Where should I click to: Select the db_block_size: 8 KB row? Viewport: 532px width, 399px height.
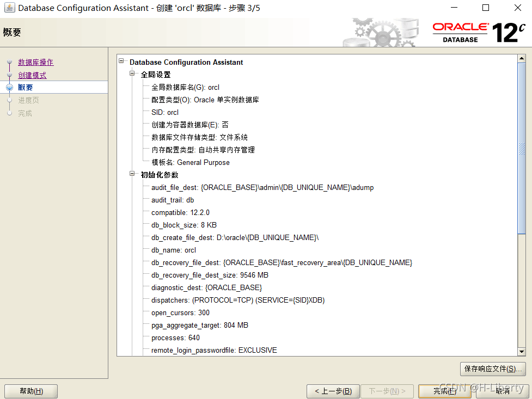(x=184, y=225)
